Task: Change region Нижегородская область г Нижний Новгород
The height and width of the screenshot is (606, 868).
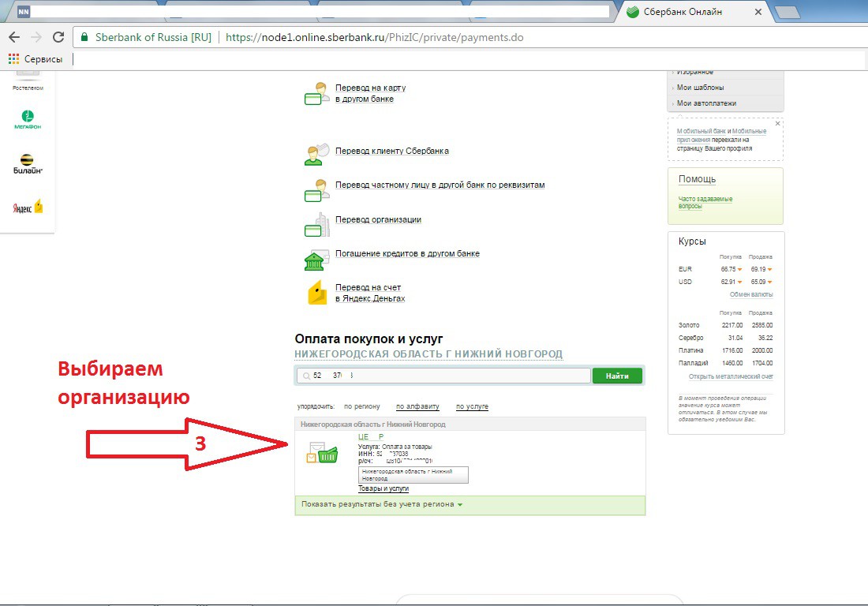Action: click(428, 353)
